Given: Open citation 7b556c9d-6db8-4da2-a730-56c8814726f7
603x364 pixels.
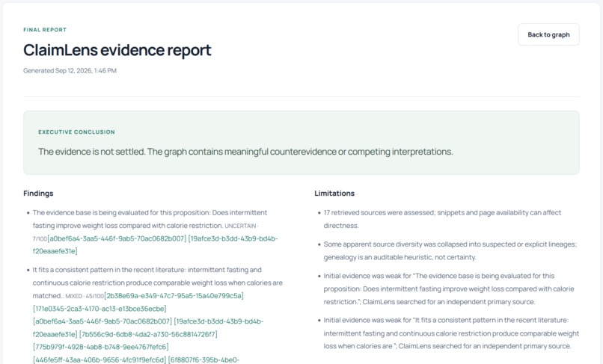Looking at the screenshot, I should click(148, 334).
